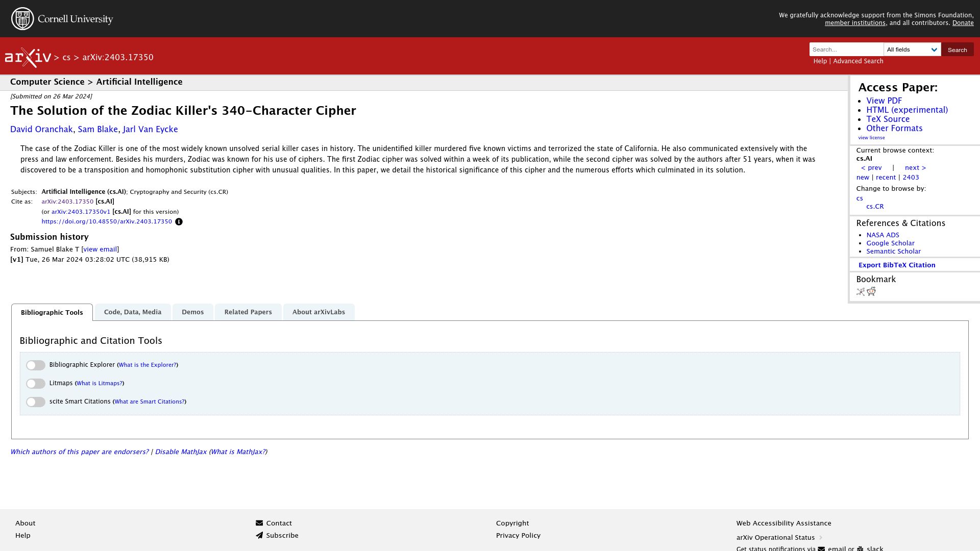
Task: Click What is Litmaps? link
Action: (100, 384)
